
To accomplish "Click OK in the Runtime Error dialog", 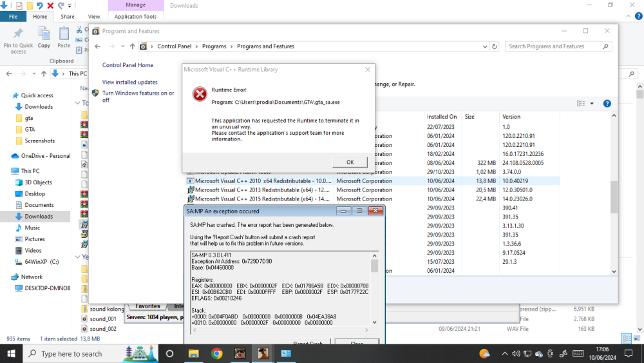I will point(350,162).
